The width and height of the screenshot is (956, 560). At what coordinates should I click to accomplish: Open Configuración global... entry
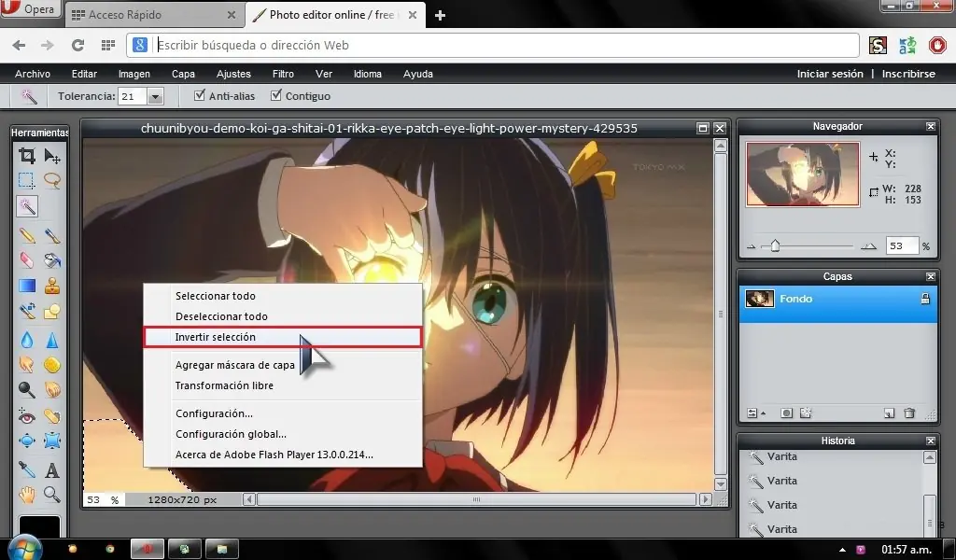[x=282, y=434]
